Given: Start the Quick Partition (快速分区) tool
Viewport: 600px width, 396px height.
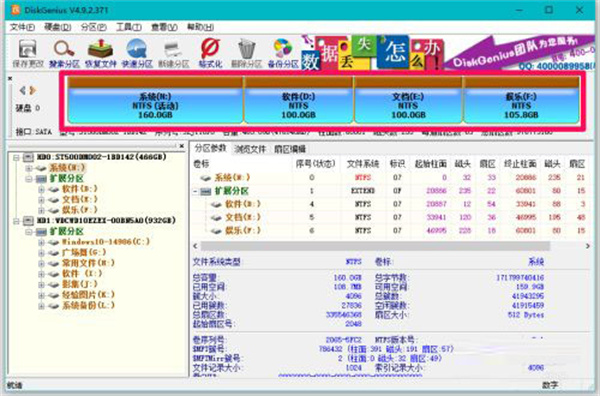Looking at the screenshot, I should pos(137,54).
